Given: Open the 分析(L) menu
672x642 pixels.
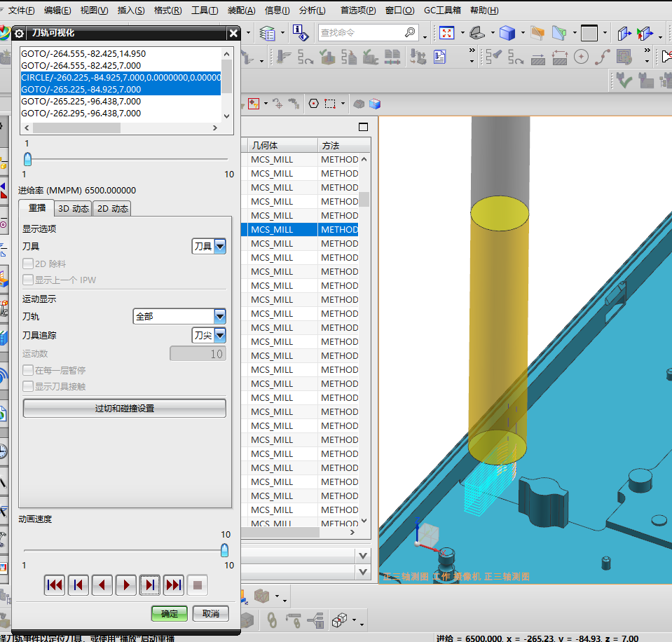Looking at the screenshot, I should pyautogui.click(x=312, y=11).
